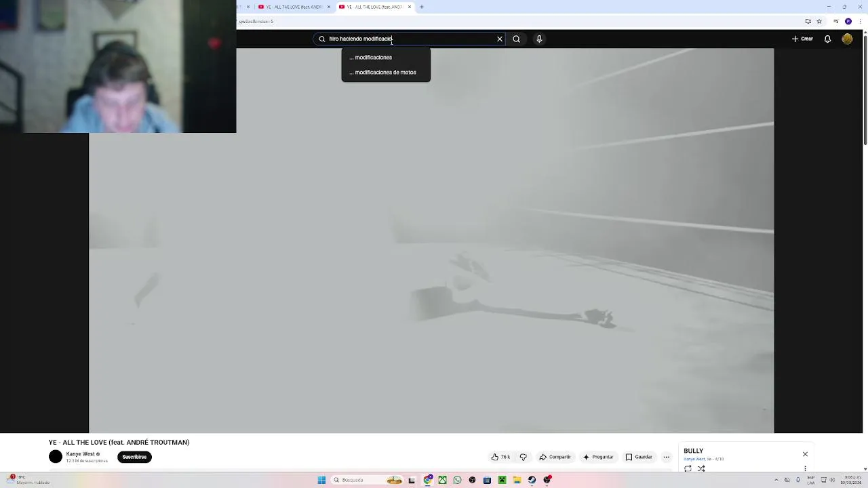Bookmark this page with the star icon
868x488 pixels.
819,21
